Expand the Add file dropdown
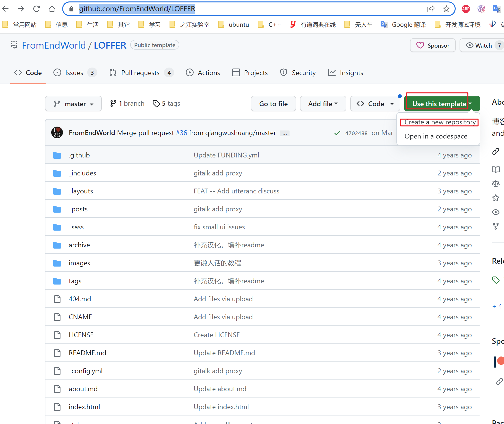Viewport: 504px width, 424px height. click(323, 104)
